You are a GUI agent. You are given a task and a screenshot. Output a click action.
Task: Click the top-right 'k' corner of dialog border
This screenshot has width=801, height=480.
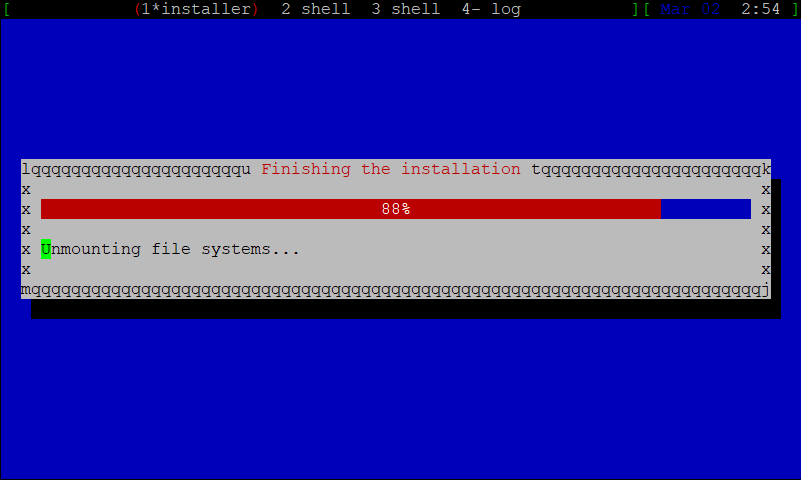(x=766, y=169)
